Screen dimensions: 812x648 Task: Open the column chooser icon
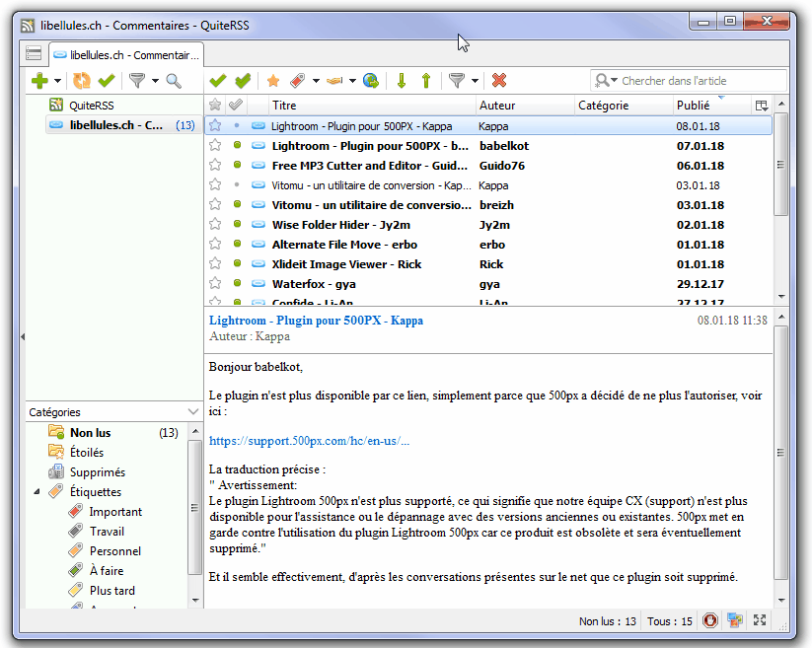[x=762, y=106]
